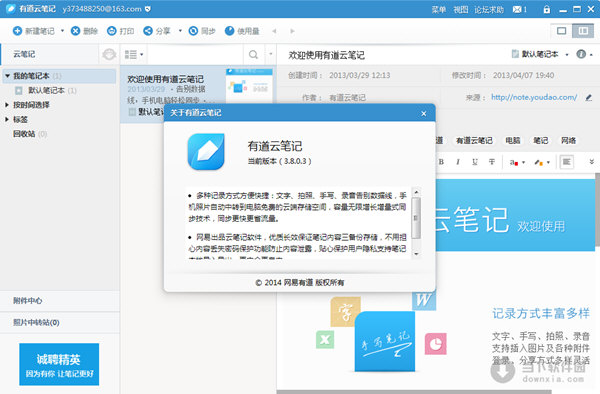
Task: View storage via the 使用量 button
Action: [x=242, y=31]
